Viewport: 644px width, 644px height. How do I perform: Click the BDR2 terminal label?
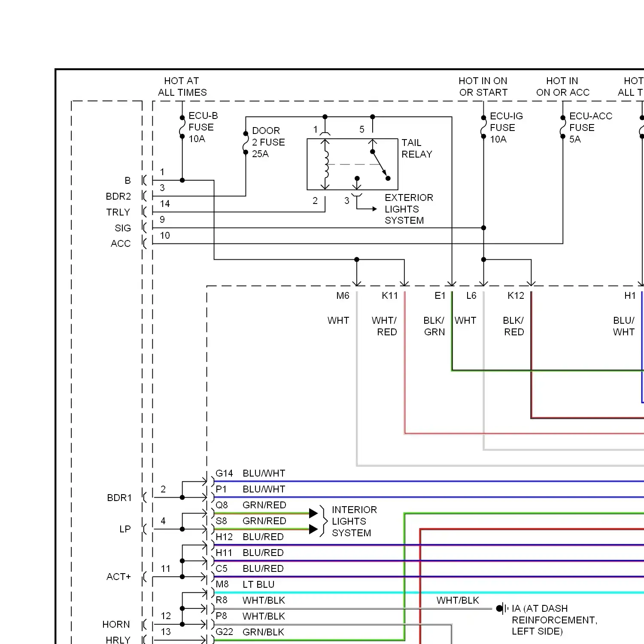pyautogui.click(x=118, y=196)
